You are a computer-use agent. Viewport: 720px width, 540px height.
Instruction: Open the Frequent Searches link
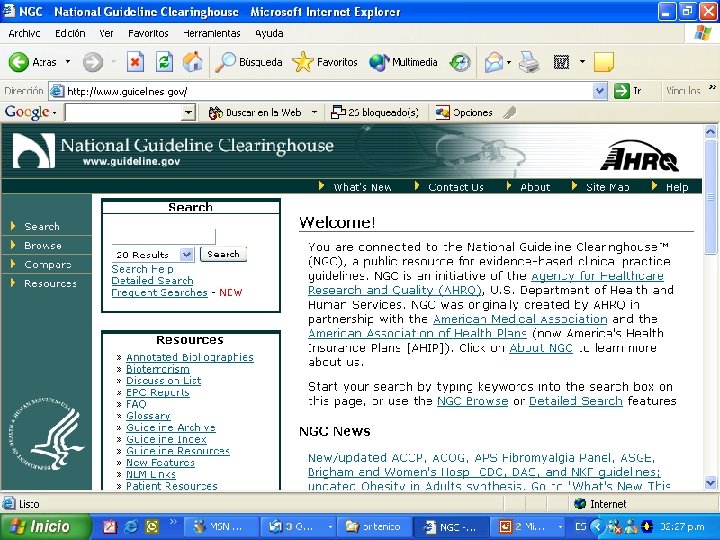click(x=159, y=292)
